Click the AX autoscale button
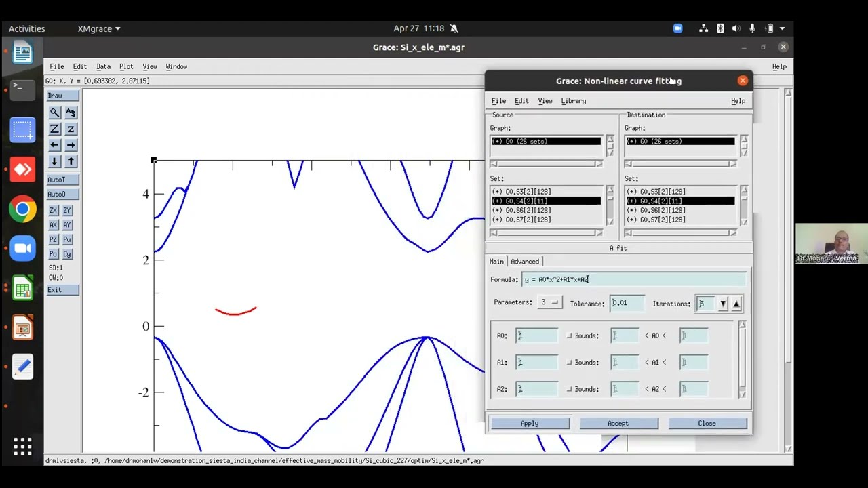The height and width of the screenshot is (488, 868). coord(53,225)
